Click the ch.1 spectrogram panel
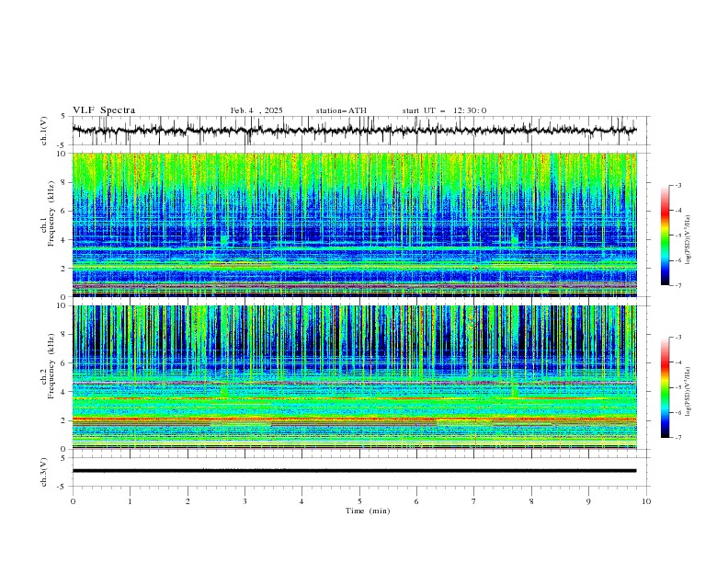The image size is (728, 563). click(x=355, y=224)
